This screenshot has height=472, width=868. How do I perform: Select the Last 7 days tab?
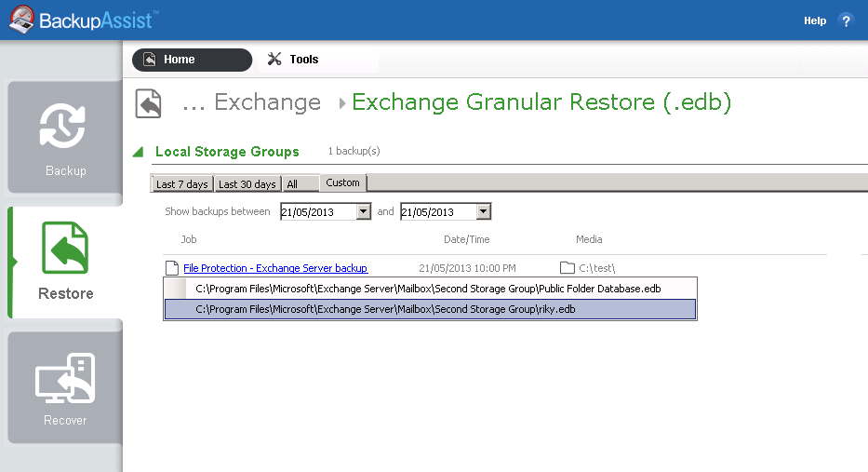click(181, 184)
